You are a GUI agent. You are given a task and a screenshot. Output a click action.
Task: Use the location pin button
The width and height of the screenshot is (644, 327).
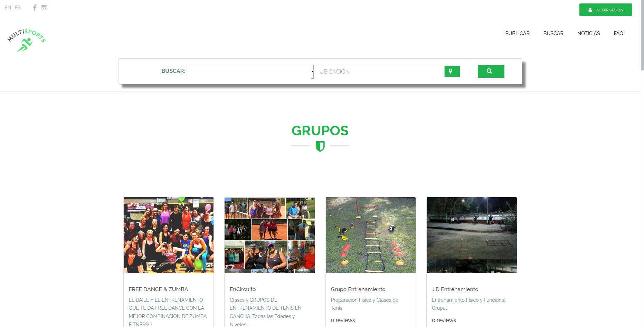click(452, 71)
